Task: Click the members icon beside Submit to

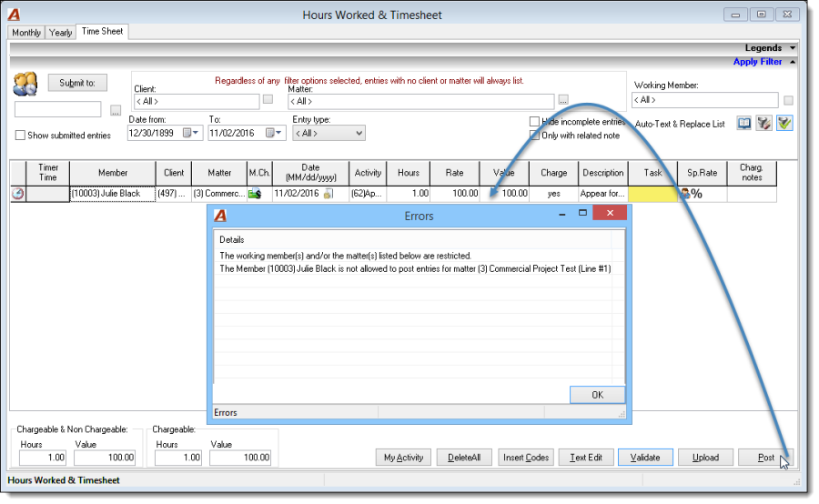Action: (x=25, y=84)
